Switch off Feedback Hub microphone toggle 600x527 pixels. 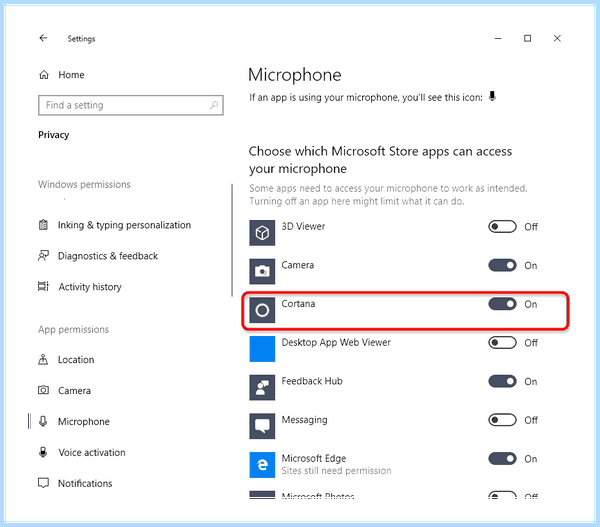tap(502, 381)
